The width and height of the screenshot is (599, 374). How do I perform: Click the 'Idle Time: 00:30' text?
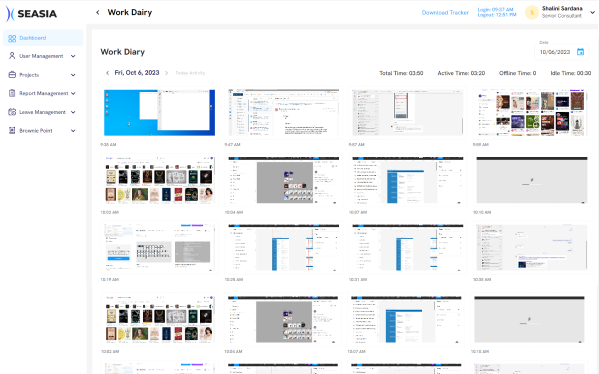[x=570, y=73]
